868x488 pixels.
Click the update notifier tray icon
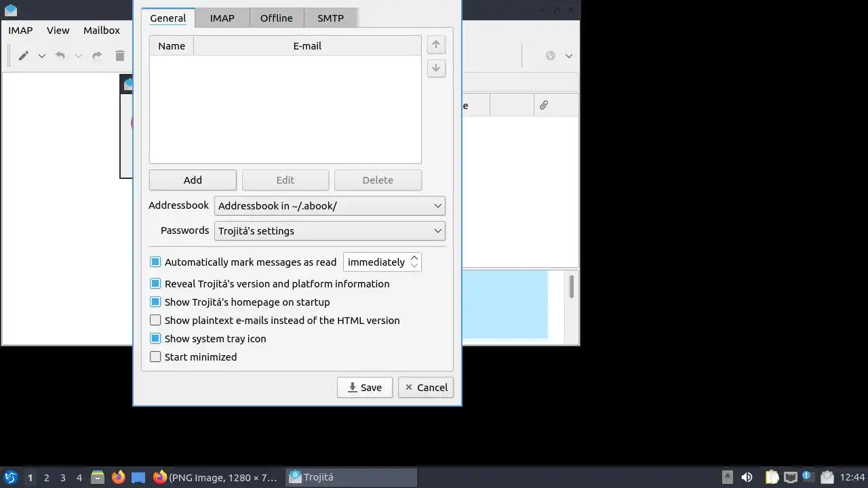pyautogui.click(x=807, y=476)
